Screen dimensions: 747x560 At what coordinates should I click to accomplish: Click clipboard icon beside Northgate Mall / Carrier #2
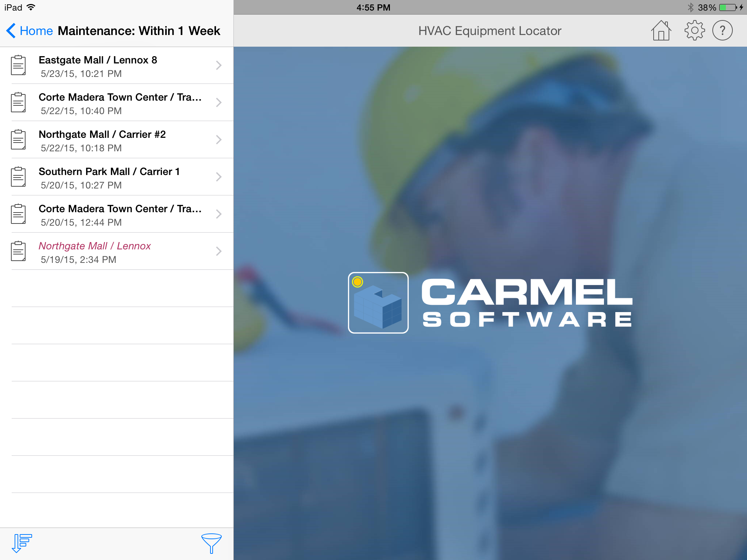(18, 140)
